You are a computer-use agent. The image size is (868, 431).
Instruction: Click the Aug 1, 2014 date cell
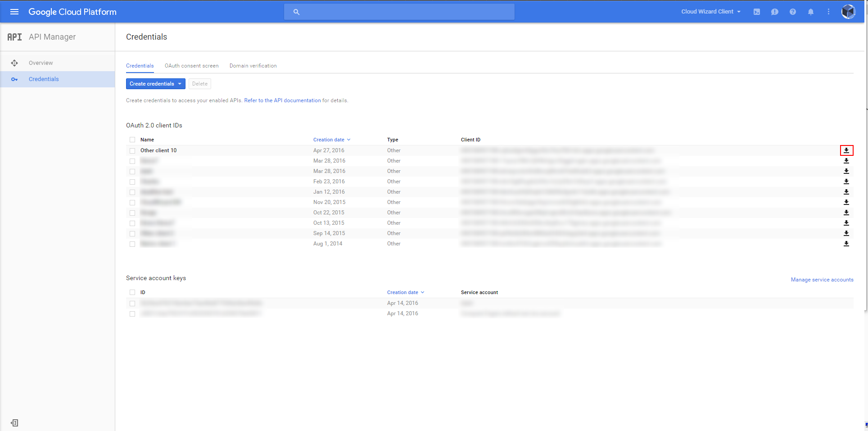click(x=328, y=244)
